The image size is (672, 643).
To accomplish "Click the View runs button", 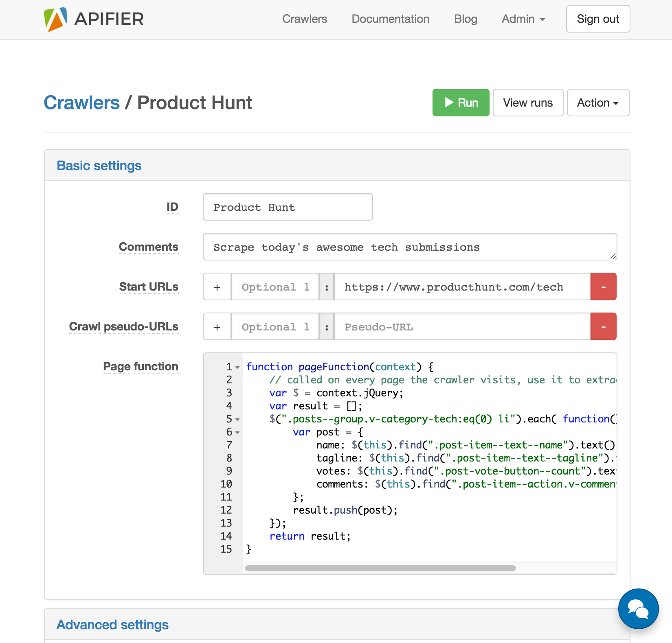I will [528, 103].
